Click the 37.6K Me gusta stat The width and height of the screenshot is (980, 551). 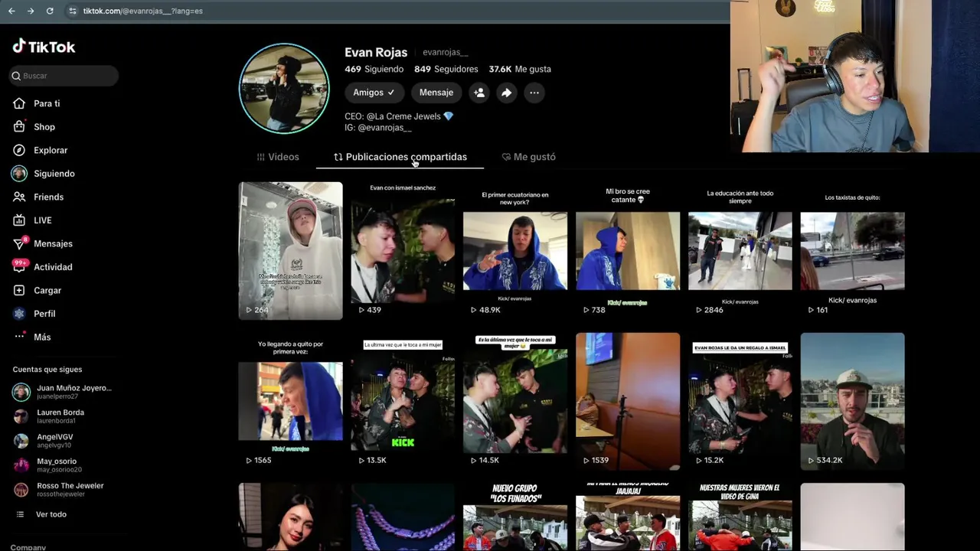point(520,69)
